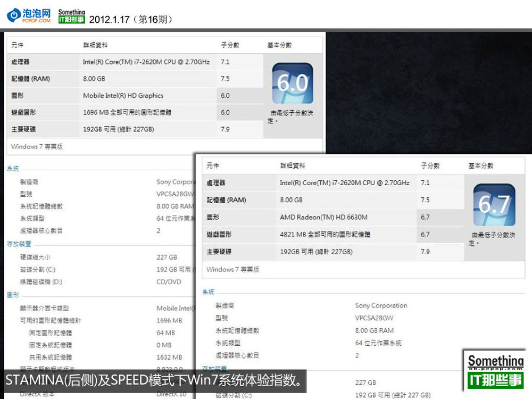The image size is (532, 399).
Task: Click the 基本分數 column header in the 6.7 window
Action: click(481, 165)
